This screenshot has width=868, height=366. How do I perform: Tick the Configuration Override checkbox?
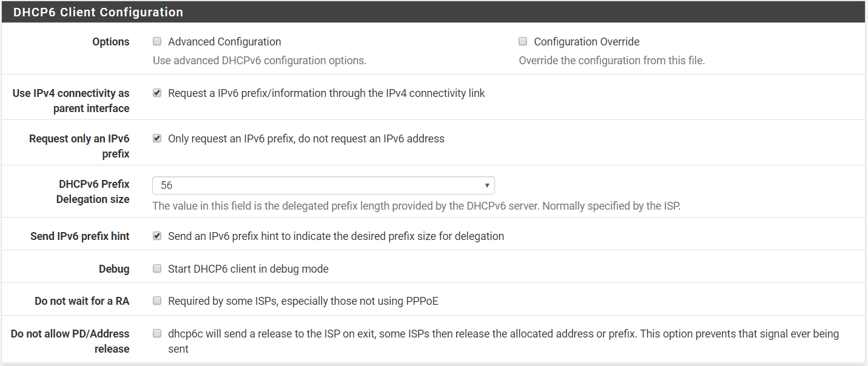523,42
